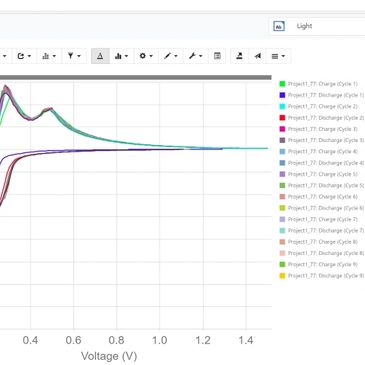The width and height of the screenshot is (365, 365).
Task: Toggle Discharge (Cycle 2) red legend entry
Action: [321, 118]
